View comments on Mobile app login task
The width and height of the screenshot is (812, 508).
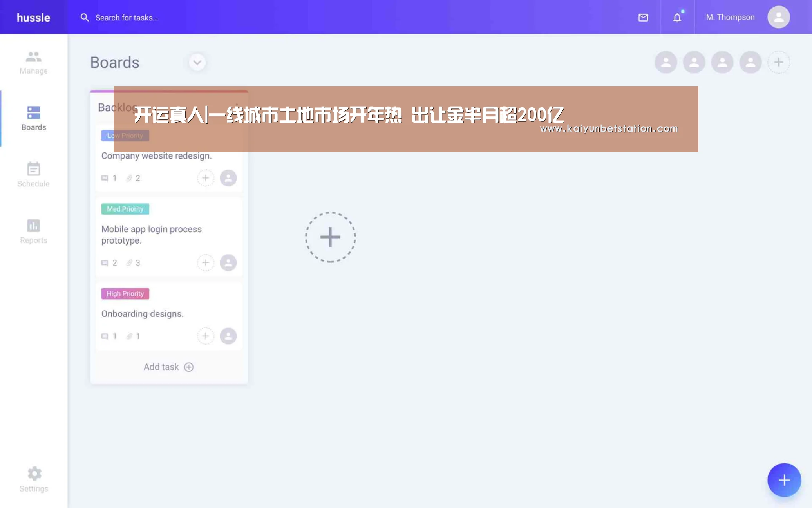click(109, 263)
